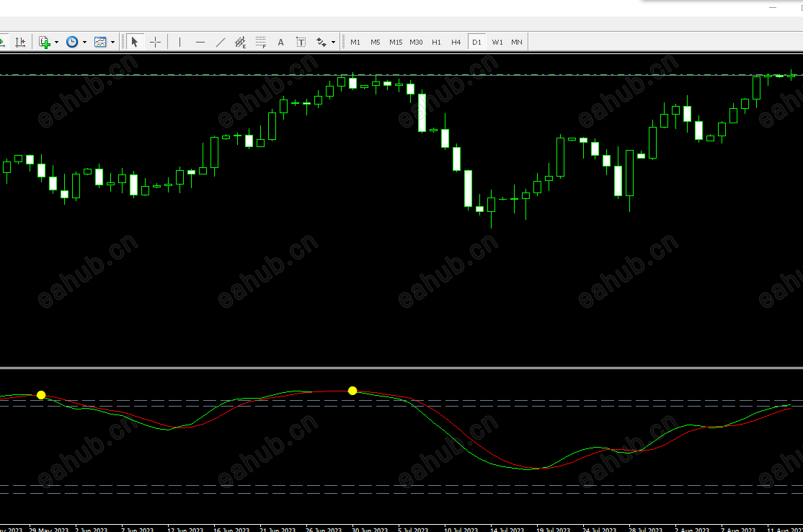Click the yellow signal dot near 29 May
Image resolution: width=803 pixels, height=532 pixels.
click(41, 395)
